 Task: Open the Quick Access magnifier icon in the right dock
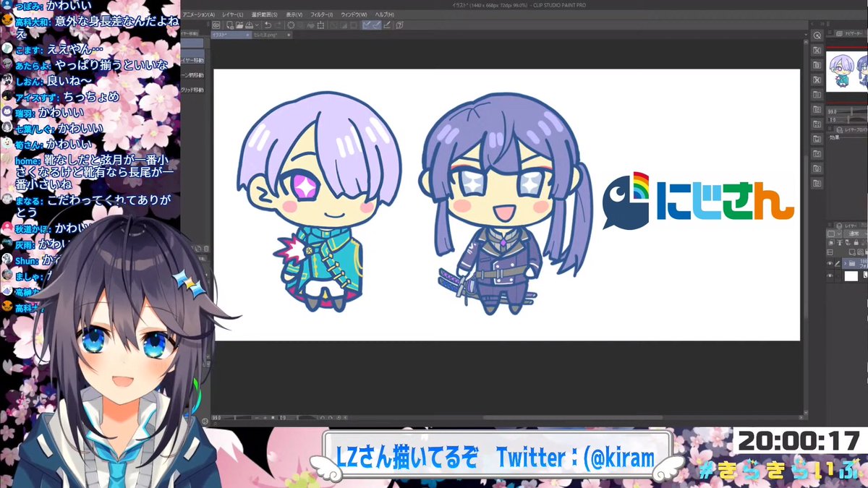[x=817, y=35]
